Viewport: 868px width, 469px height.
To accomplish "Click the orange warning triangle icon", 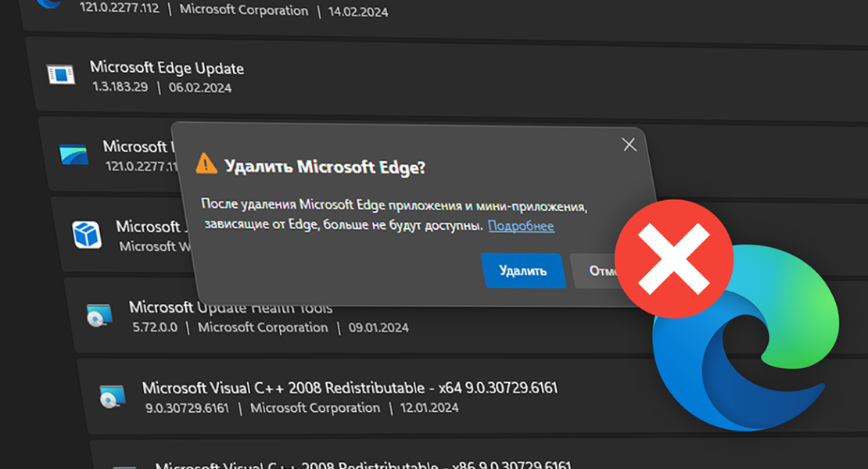I will (x=206, y=163).
